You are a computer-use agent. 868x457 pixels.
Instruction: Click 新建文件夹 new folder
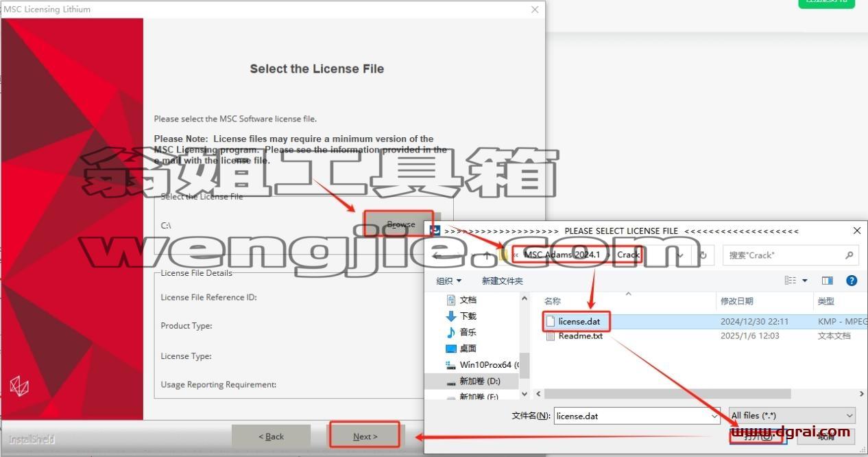pyautogui.click(x=502, y=281)
